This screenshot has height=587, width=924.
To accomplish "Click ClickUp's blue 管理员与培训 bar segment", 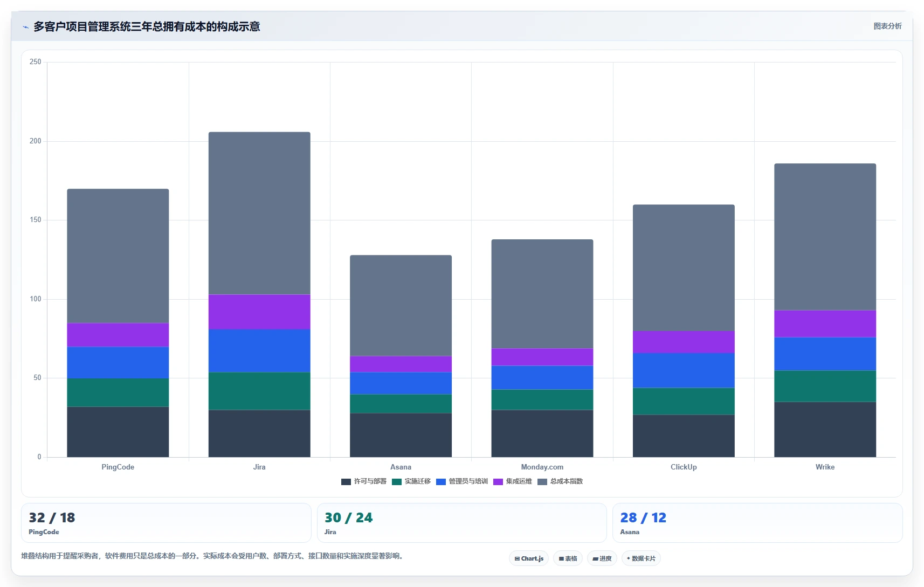I will 684,370.
